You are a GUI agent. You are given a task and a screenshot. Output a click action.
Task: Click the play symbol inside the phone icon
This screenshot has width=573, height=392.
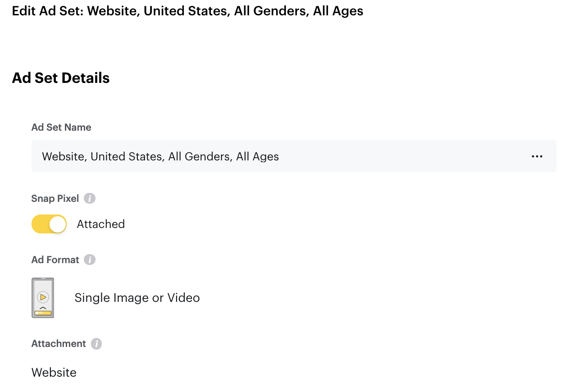[43, 297]
